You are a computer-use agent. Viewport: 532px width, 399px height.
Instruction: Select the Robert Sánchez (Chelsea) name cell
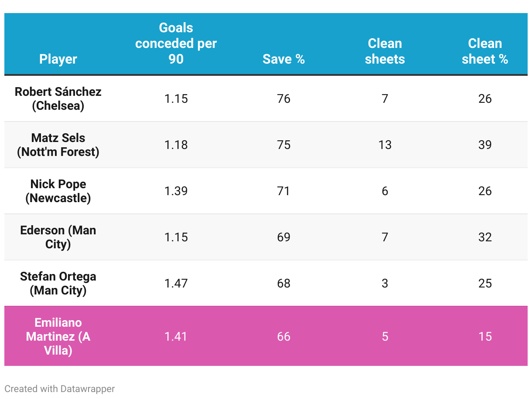tap(58, 98)
